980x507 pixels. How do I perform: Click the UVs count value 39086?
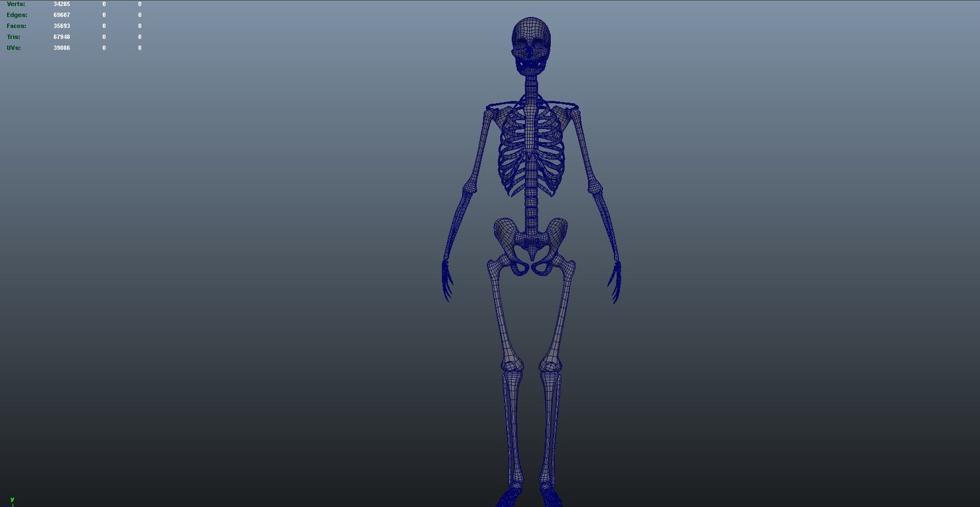tap(62, 47)
